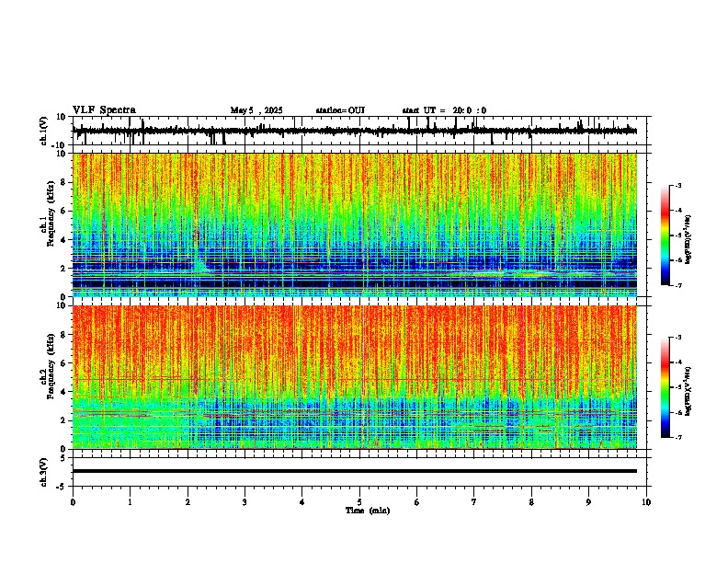This screenshot has height=563, width=728.
Task: Click time axis tick label "7"
Action: click(x=474, y=502)
